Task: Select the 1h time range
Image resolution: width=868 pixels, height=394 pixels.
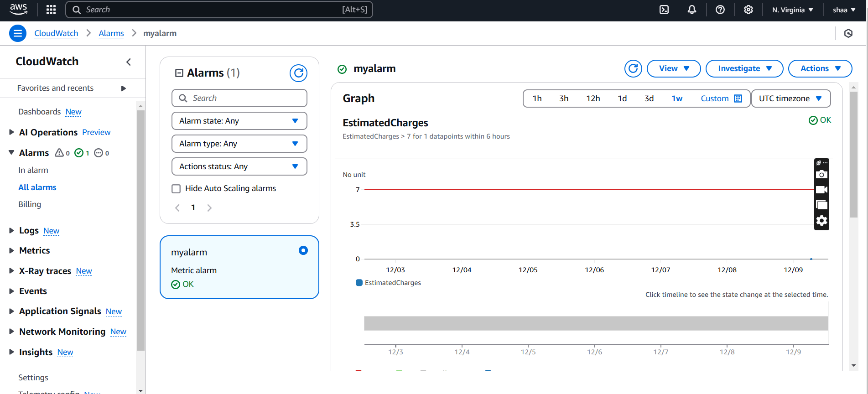Action: (537, 98)
